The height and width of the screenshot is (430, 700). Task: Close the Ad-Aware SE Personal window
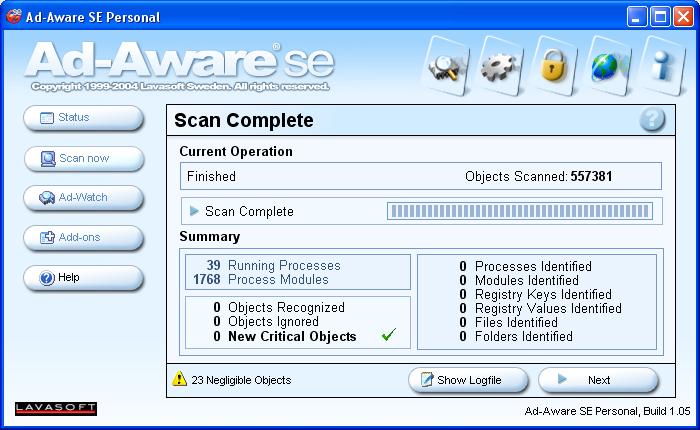pyautogui.click(x=683, y=17)
